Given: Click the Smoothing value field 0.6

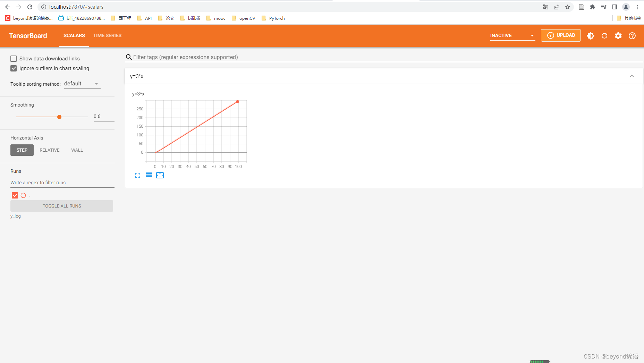Looking at the screenshot, I should click(x=104, y=117).
